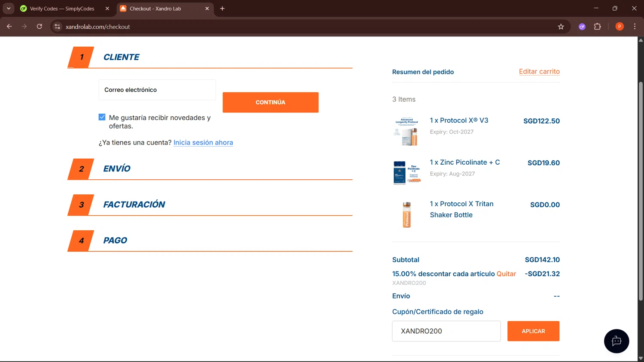
Task: Minimize the Chrome window
Action: coord(596,9)
